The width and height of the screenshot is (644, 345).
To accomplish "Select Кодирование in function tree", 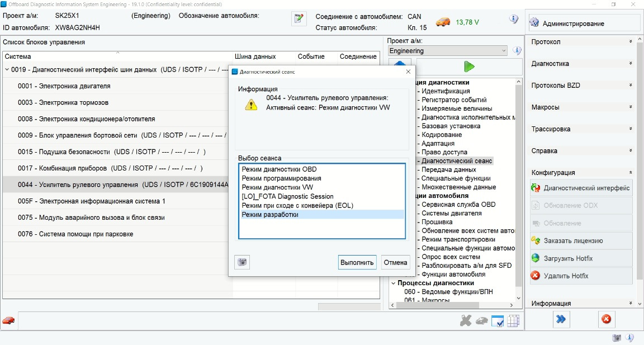I will [x=442, y=135].
